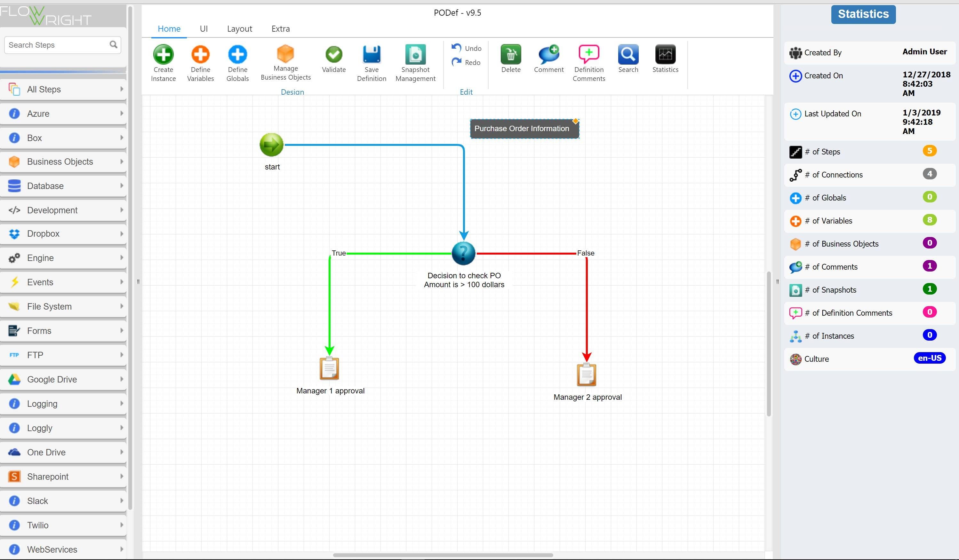959x560 pixels.
Task: Open Snapshot Management
Action: click(x=415, y=55)
